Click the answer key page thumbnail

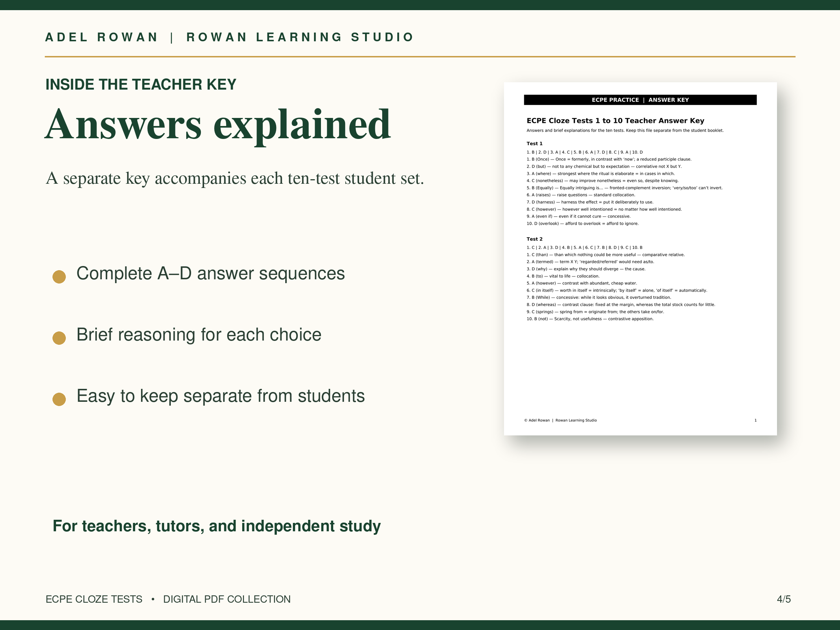click(x=640, y=259)
